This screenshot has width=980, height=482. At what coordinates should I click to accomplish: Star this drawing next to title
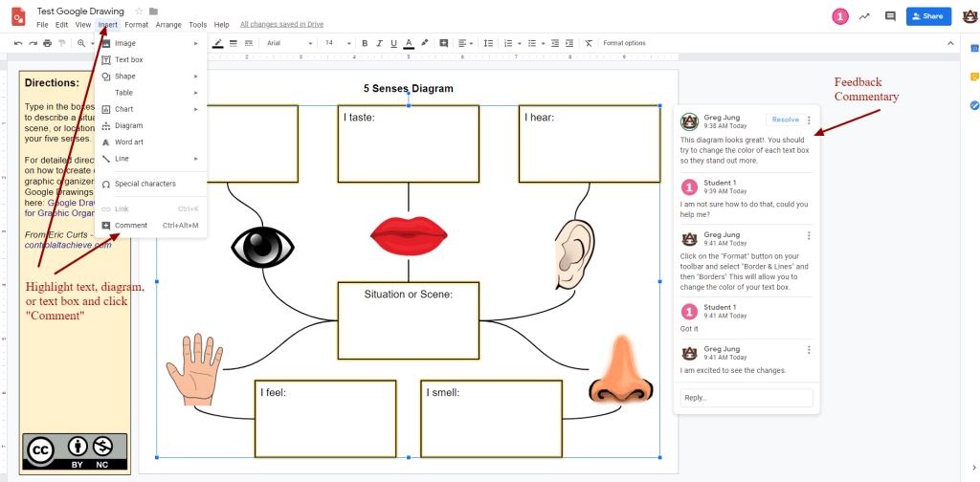tap(139, 11)
